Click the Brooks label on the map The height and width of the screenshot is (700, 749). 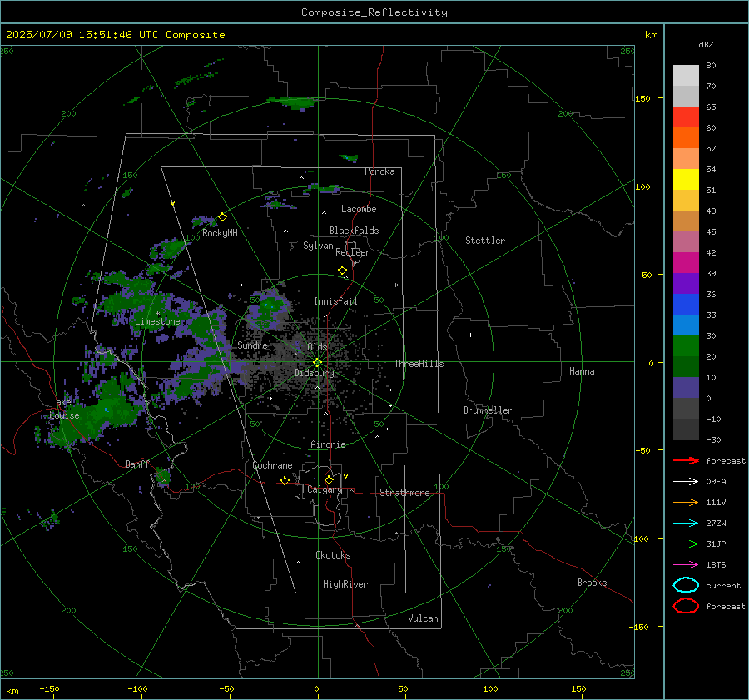coord(592,583)
